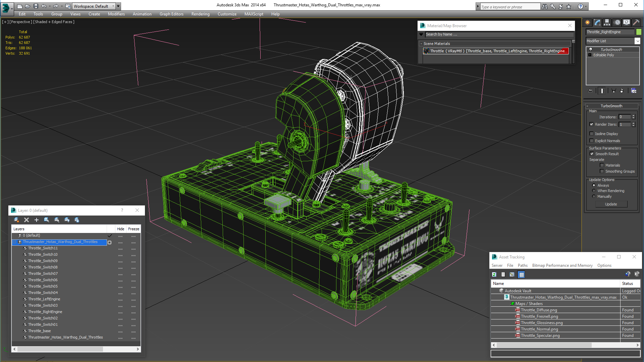Select Manually update option
The image size is (644, 362).
point(594,196)
